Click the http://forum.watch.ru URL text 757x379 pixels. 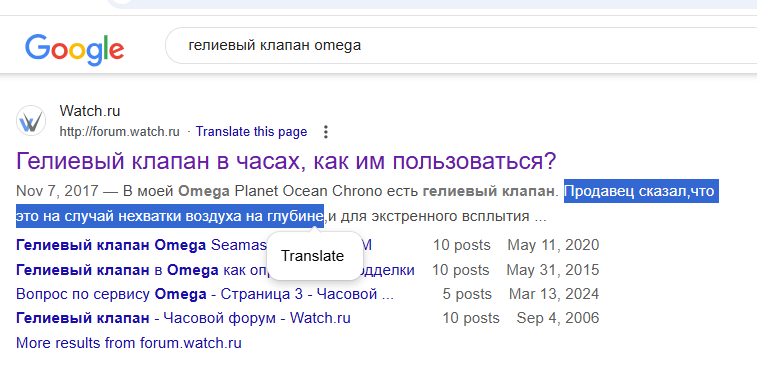pos(120,132)
